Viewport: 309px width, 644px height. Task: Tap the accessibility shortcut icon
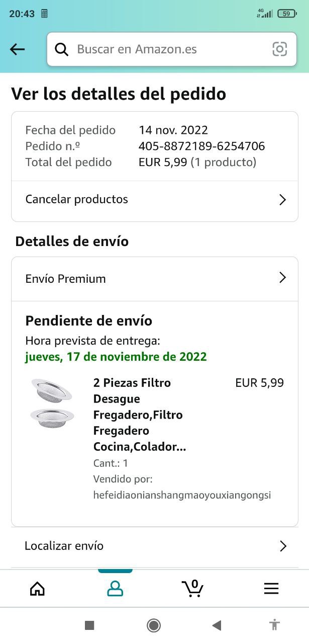coord(274,625)
